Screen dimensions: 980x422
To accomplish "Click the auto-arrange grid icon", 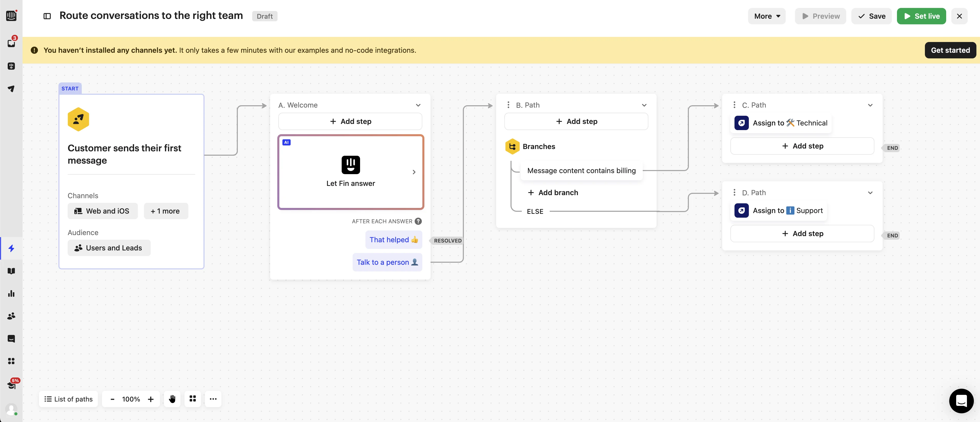I will 192,399.
